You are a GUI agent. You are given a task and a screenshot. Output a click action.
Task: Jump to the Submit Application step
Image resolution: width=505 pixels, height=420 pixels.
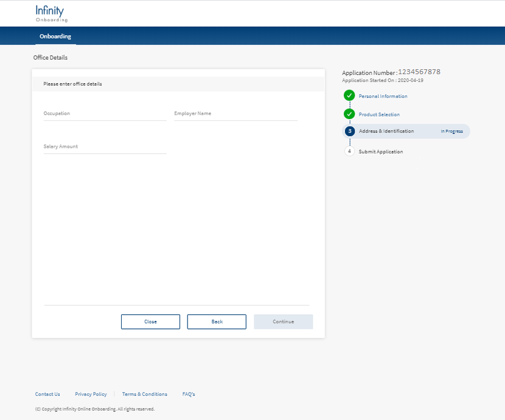click(381, 151)
